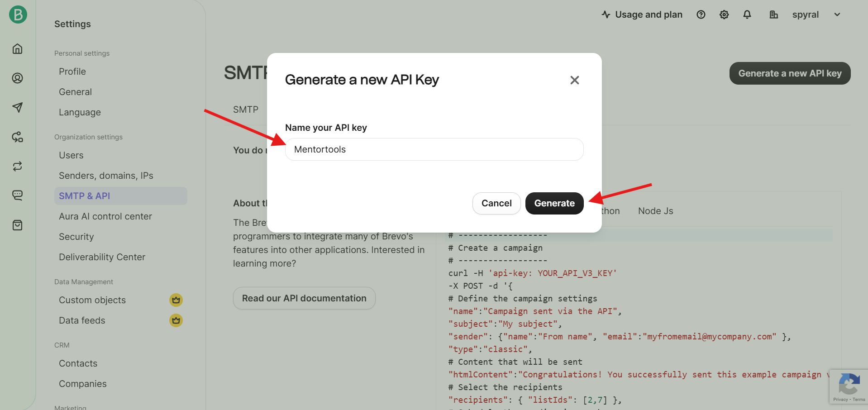This screenshot has width=868, height=410.
Task: Open Aura AI control center
Action: (x=105, y=216)
